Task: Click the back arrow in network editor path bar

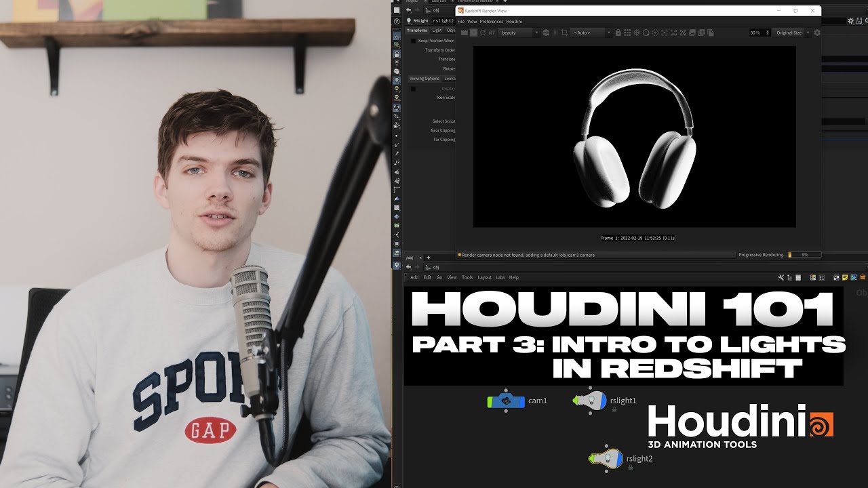Action: click(x=408, y=267)
